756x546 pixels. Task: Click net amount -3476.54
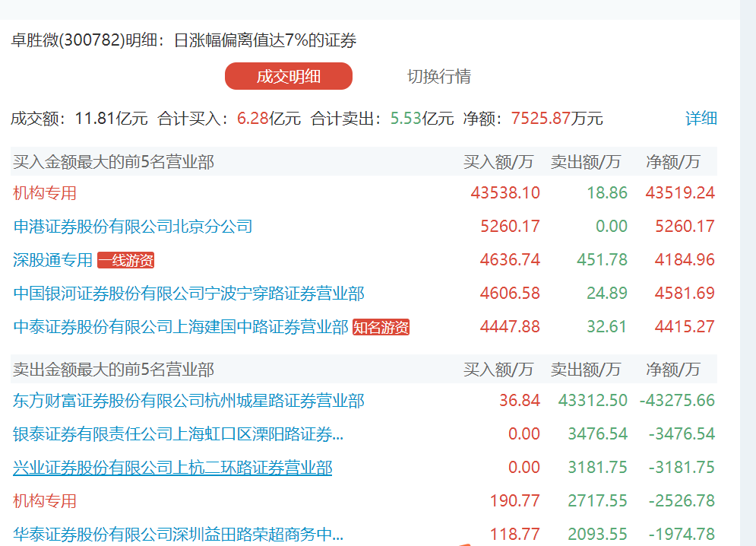[682, 433]
